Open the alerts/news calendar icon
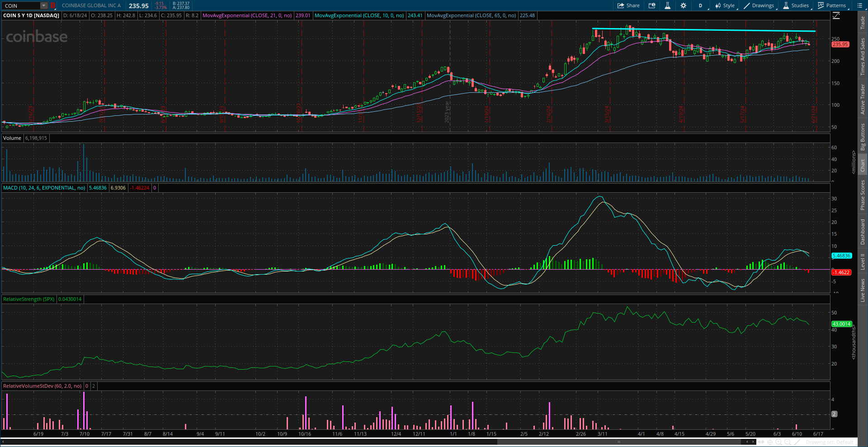868x447 pixels. tap(652, 5)
